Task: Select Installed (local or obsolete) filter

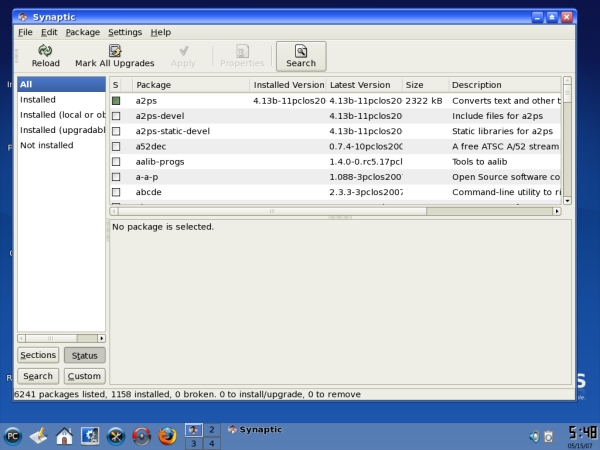Action: tap(61, 115)
